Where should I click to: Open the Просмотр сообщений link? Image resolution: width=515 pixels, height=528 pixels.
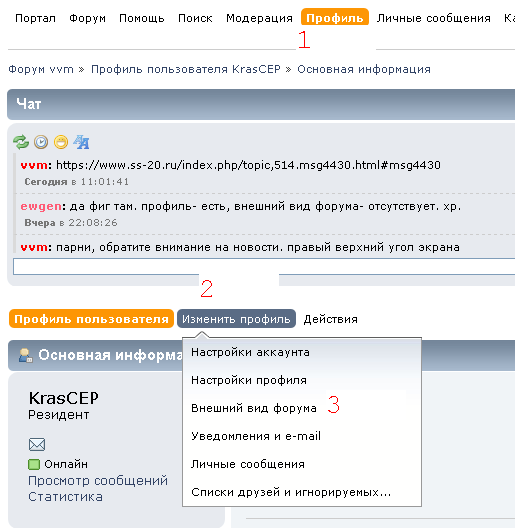point(98,481)
